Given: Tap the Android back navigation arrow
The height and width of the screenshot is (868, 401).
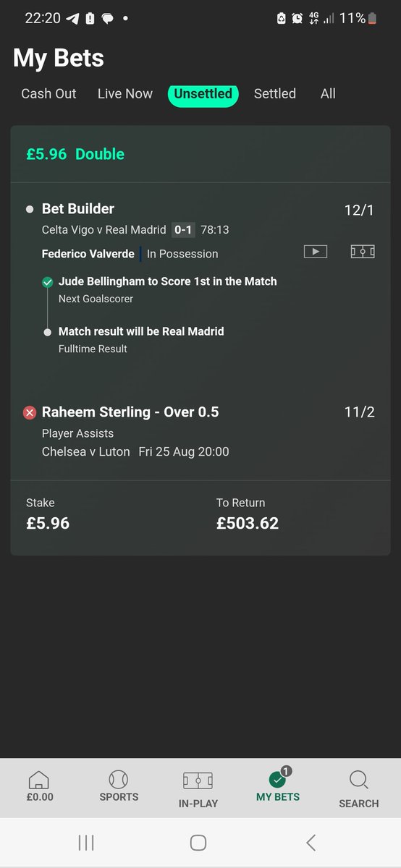Looking at the screenshot, I should click(x=311, y=843).
